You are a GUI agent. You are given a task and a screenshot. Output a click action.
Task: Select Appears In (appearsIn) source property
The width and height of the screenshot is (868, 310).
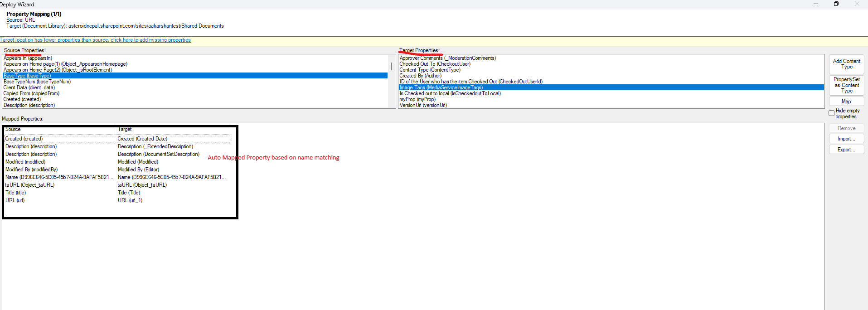pos(195,58)
